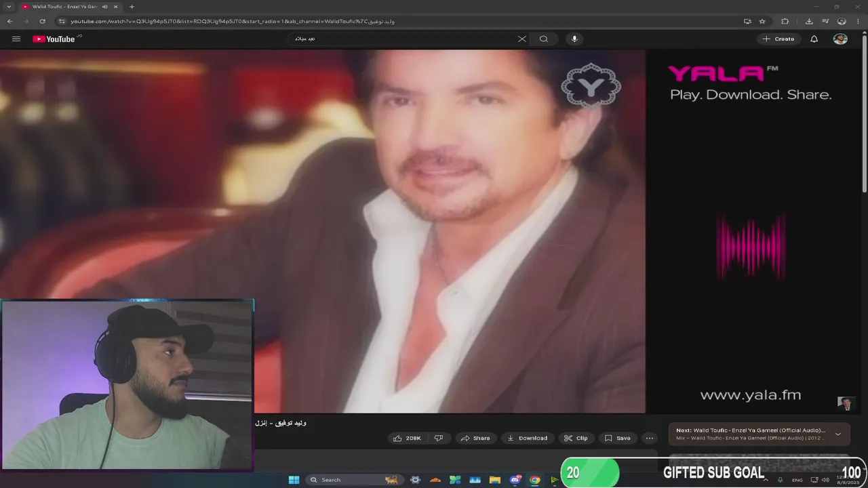The height and width of the screenshot is (488, 868).
Task: Open SoundCloud orange cloud taskbar icon
Action: tap(435, 480)
